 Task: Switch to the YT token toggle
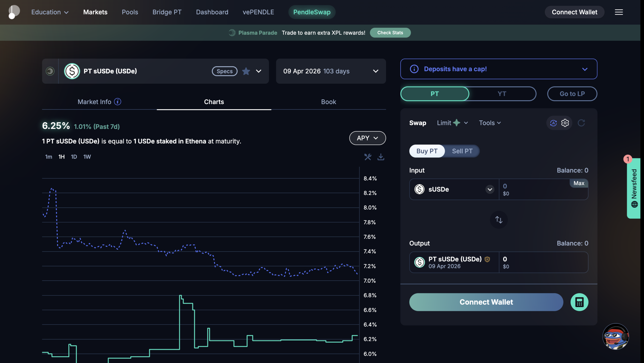(502, 94)
